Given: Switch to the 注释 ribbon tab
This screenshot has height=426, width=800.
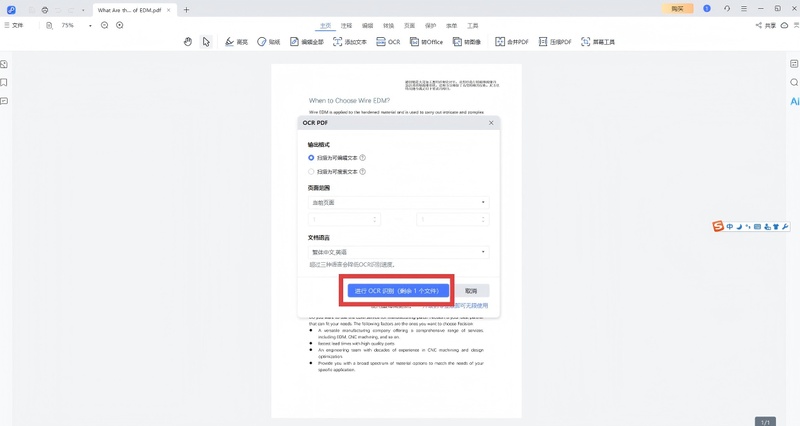Looking at the screenshot, I should click(x=346, y=25).
